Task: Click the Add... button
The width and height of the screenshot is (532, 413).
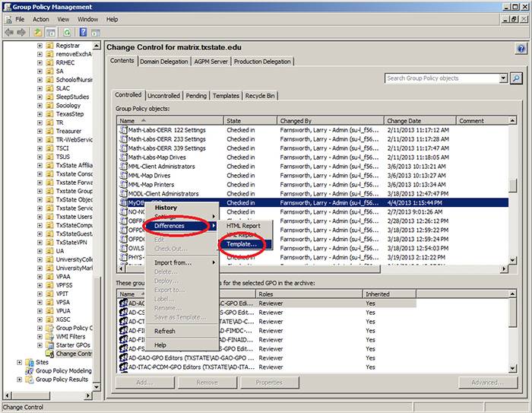Action: (145, 383)
